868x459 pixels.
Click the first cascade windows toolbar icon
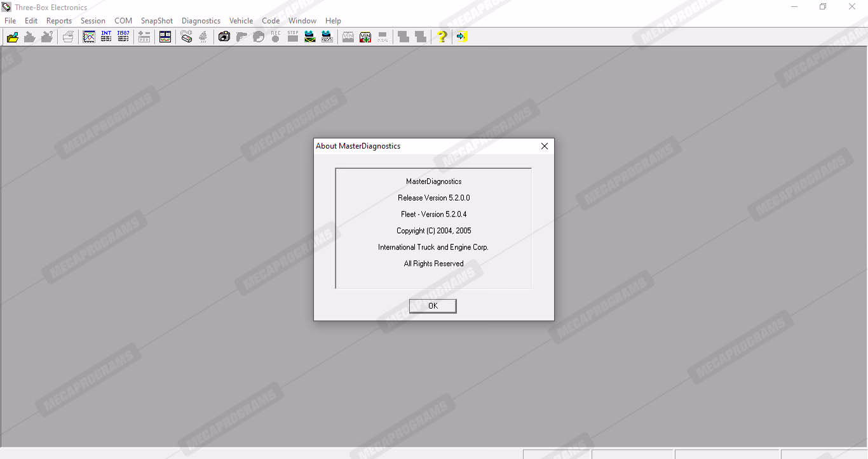(403, 37)
